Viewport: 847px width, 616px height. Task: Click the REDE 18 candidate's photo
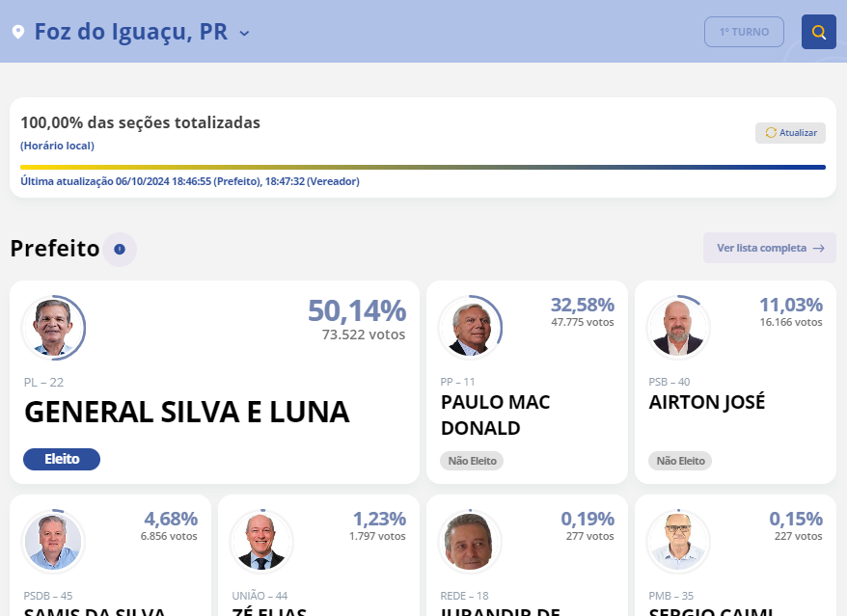tap(470, 541)
